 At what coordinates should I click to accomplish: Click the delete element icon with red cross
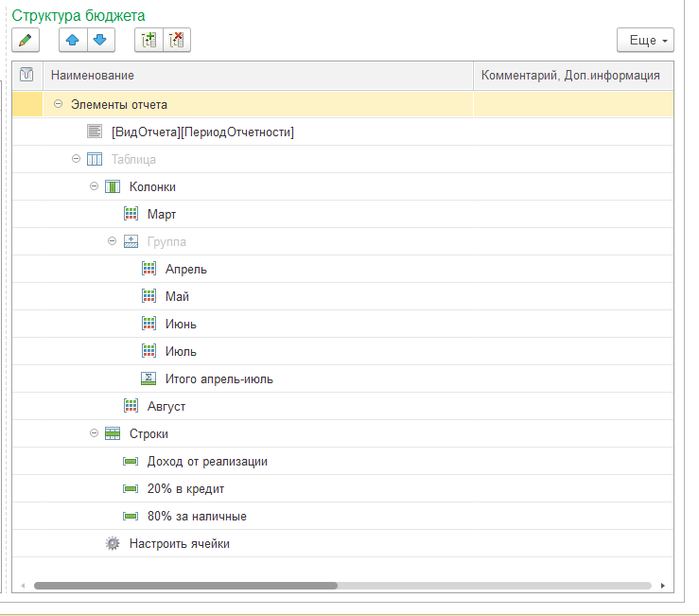tap(176, 40)
